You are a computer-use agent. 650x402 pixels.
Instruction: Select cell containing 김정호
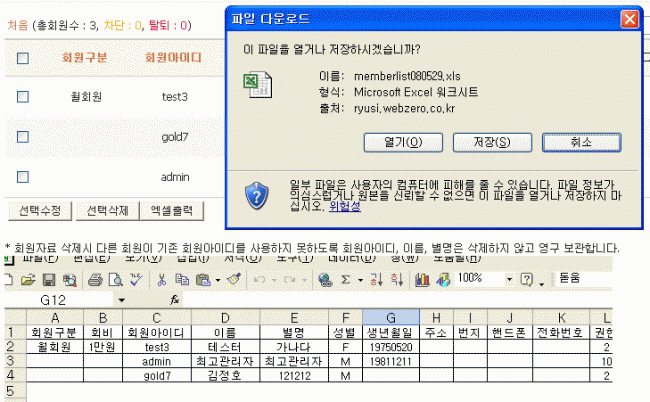[x=225, y=375]
